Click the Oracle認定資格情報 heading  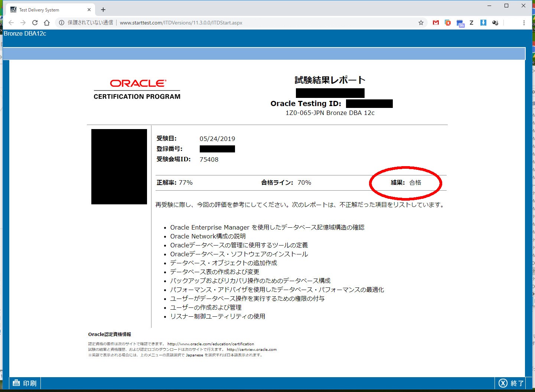coord(110,334)
